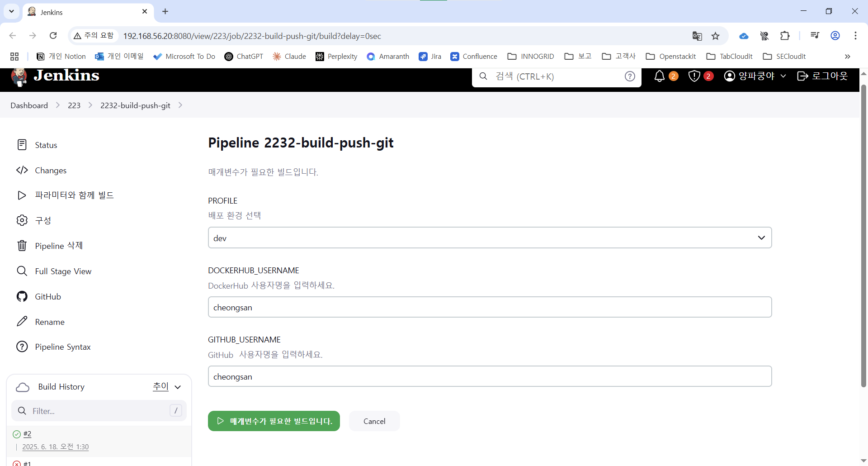Click the DOCKERHUB_USERNAME text field
868x466 pixels.
pos(490,308)
